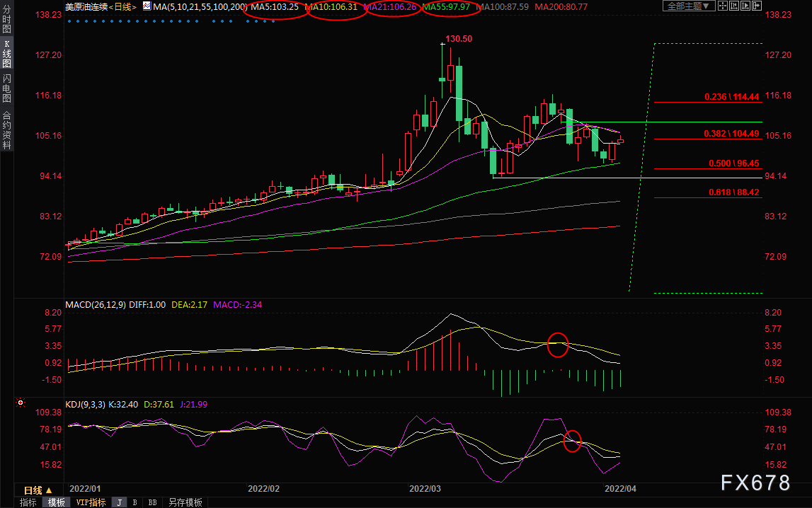Switch to the 指标 bottom tab
The image size is (812, 508).
coord(28,502)
